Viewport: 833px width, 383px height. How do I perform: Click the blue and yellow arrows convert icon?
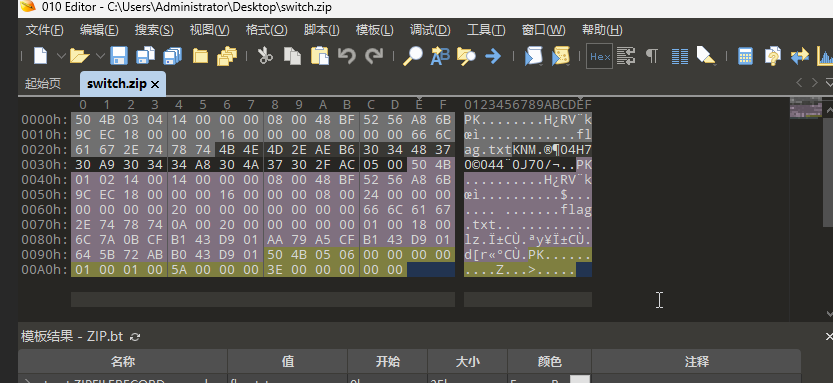(800, 56)
